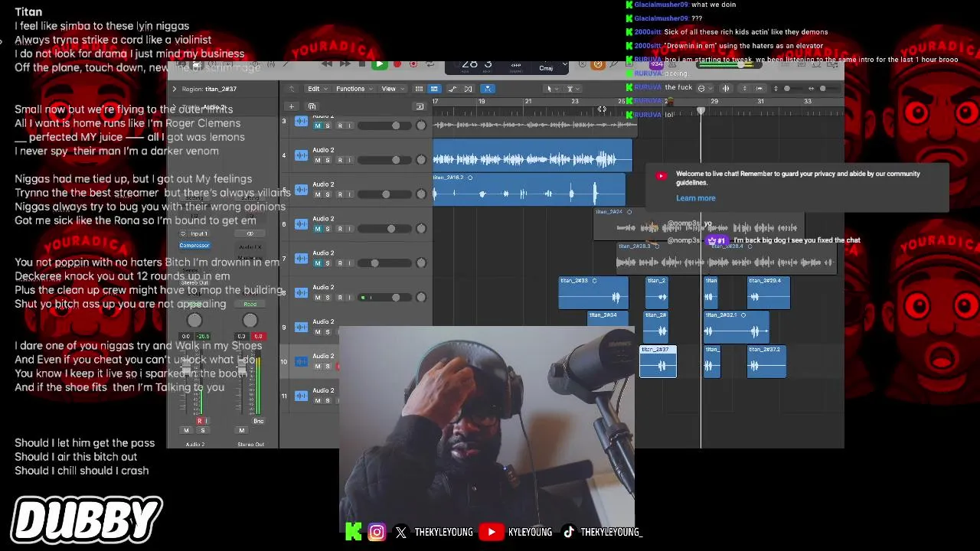Viewport: 980px width, 551px height.
Task: Click Bnc button on Stereo Out strip
Action: pyautogui.click(x=258, y=421)
